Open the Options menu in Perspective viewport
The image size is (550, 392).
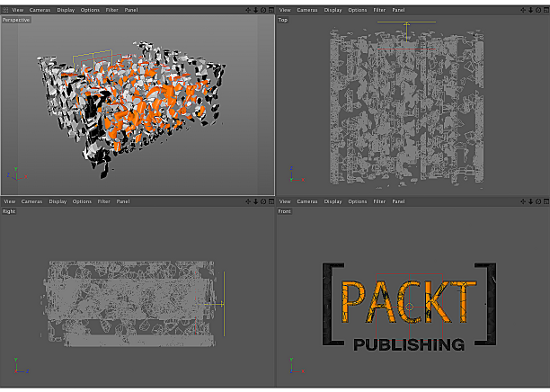coord(90,10)
